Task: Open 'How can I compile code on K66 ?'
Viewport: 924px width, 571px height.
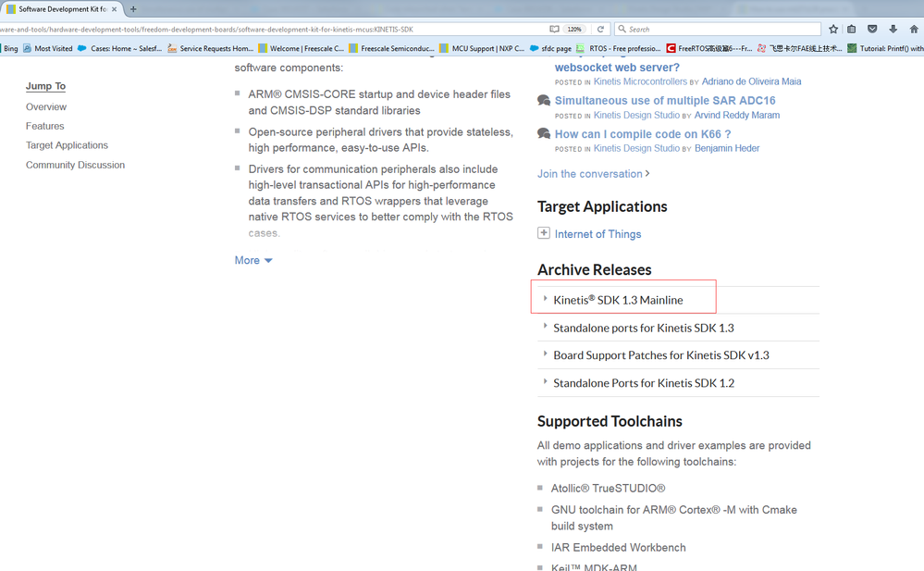Action: click(642, 134)
